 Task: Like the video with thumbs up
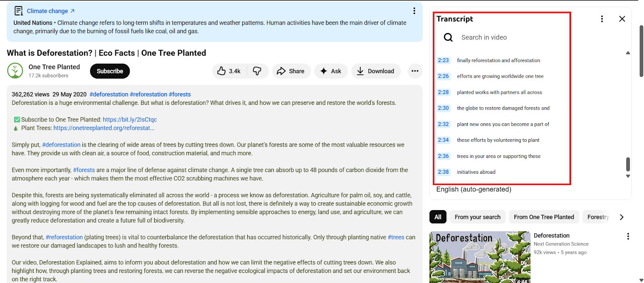pyautogui.click(x=229, y=71)
